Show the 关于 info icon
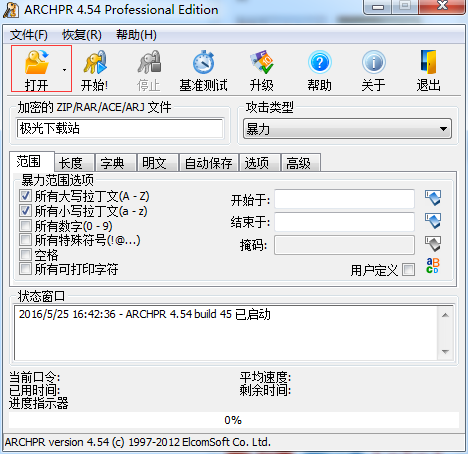 [x=374, y=62]
